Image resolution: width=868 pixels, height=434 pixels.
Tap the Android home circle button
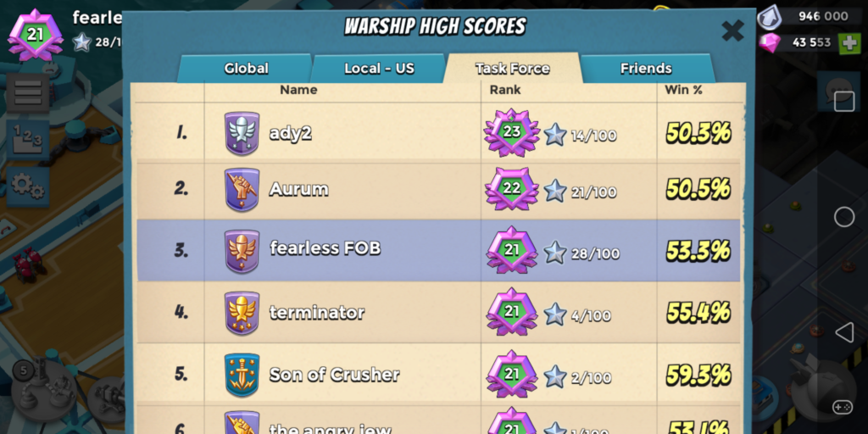[843, 217]
